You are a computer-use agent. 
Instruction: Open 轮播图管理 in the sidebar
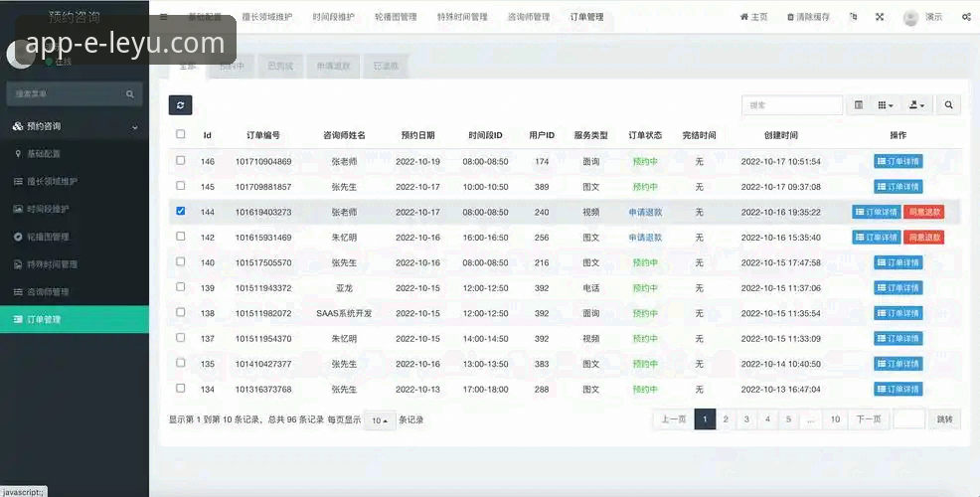48,237
